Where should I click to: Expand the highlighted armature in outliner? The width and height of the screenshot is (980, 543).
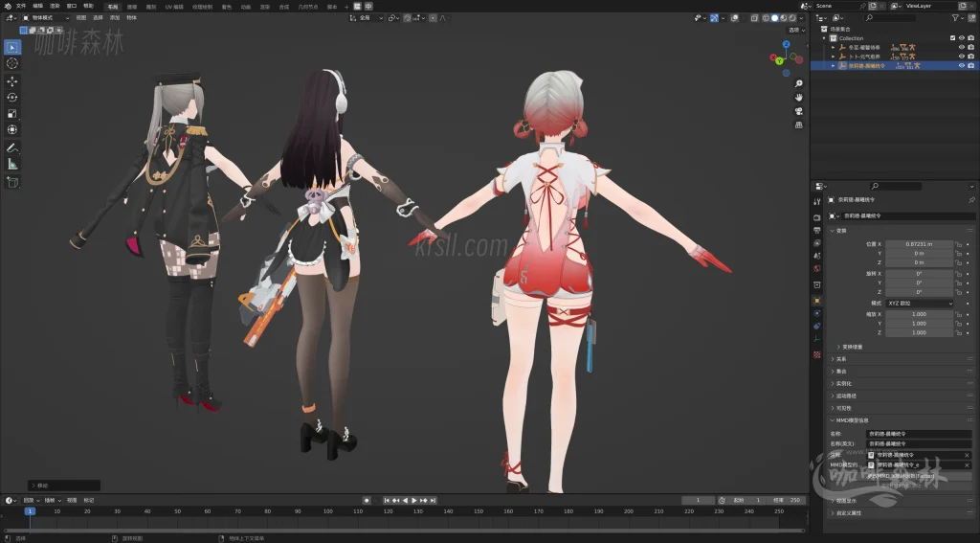[834, 65]
